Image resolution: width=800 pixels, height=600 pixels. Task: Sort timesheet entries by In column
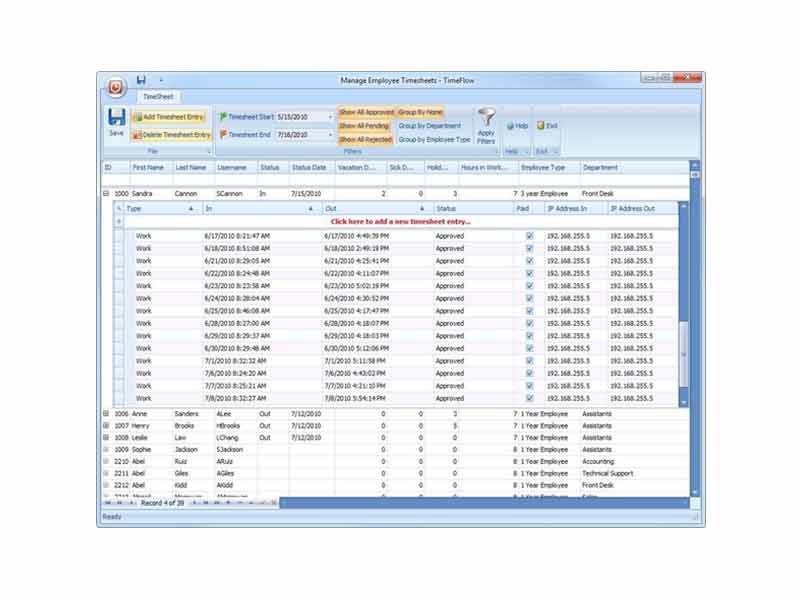tap(262, 208)
